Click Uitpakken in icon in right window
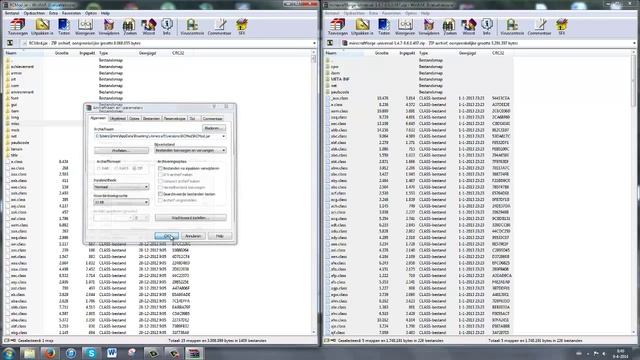This screenshot has width=640, height=360. click(x=362, y=27)
